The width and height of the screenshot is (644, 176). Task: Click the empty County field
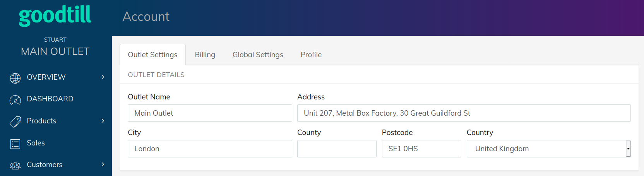(337, 149)
